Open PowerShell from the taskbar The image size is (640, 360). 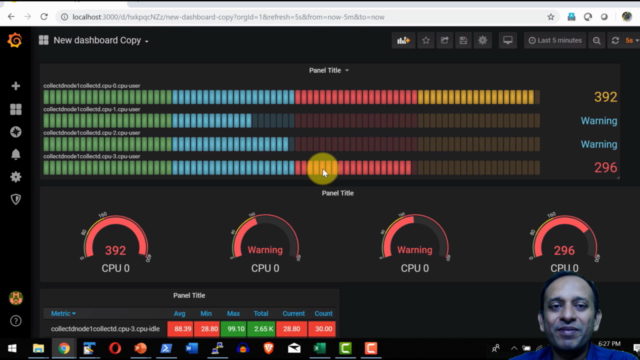pos(166,348)
